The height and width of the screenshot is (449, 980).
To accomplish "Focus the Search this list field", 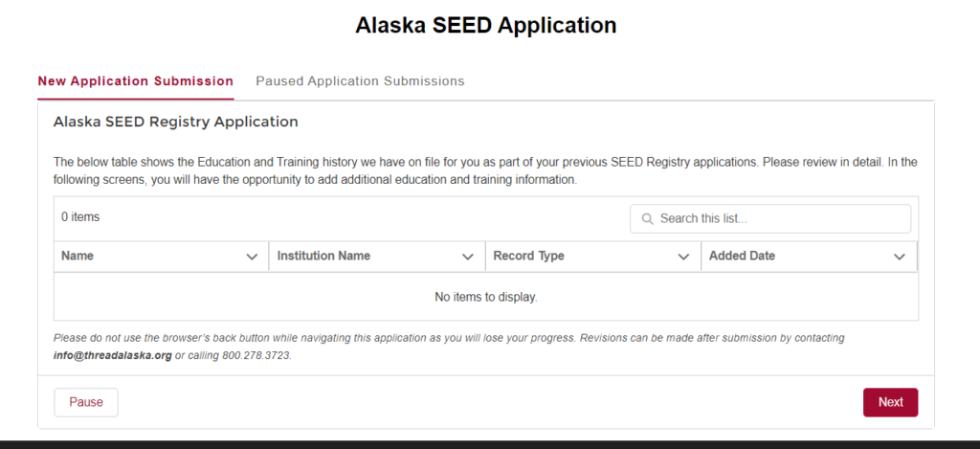I will 770,219.
